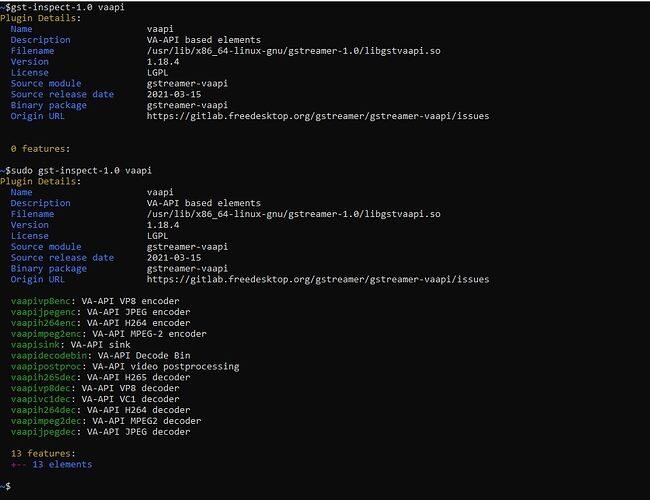
Task: Click the 'sudo gst-inspect-1.0 vaapi' command line
Action: (x=76, y=170)
